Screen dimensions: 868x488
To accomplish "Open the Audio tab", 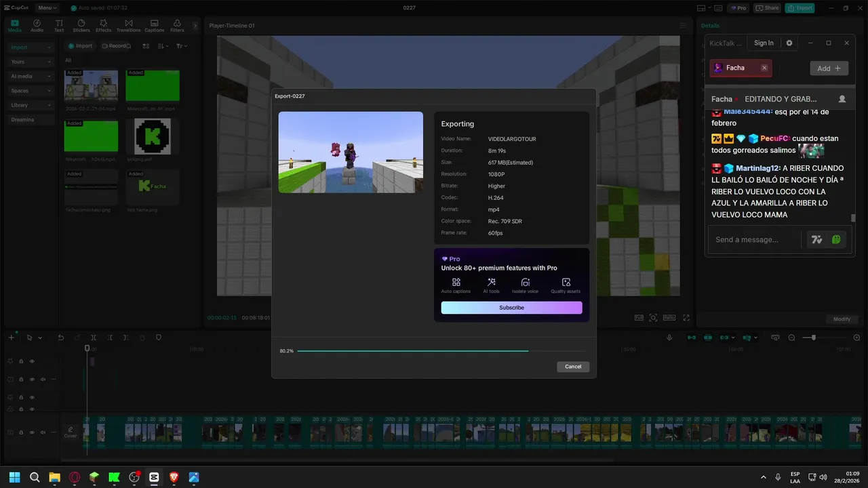I will tap(37, 26).
